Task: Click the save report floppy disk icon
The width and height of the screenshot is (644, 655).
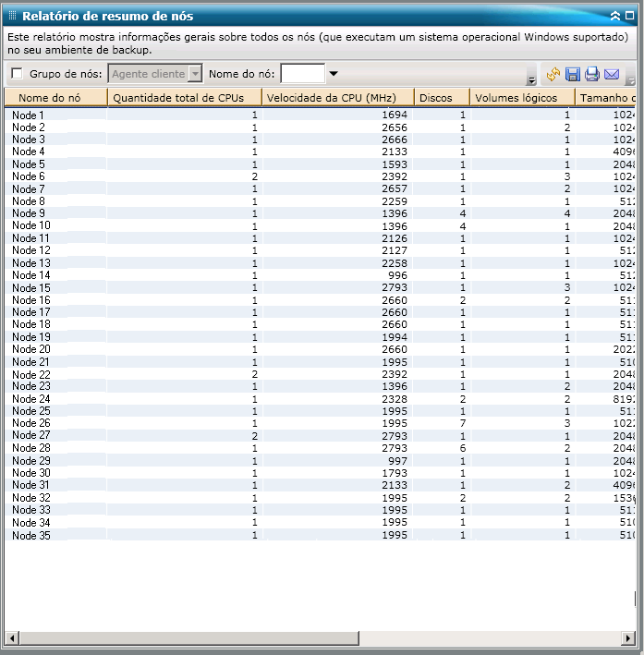Action: pyautogui.click(x=573, y=74)
